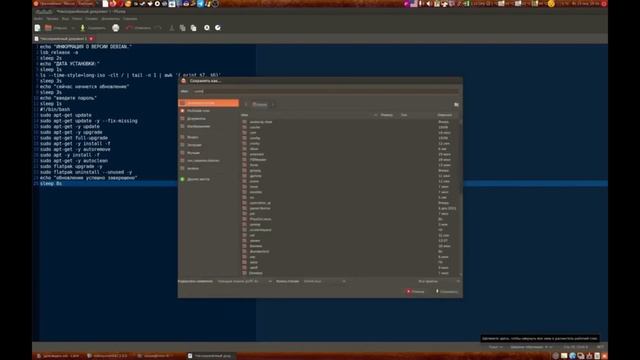Click the path bar forward arrow
640x360 pixels.
(273, 104)
